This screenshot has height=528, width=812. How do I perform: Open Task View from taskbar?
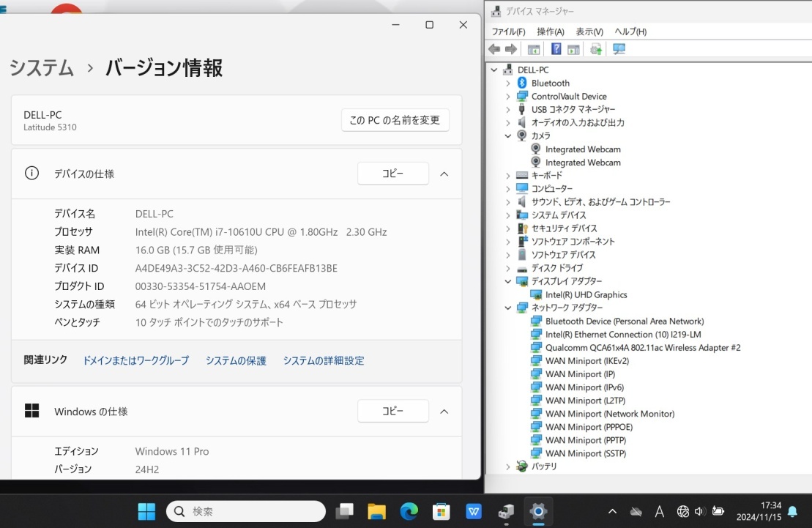tap(344, 511)
